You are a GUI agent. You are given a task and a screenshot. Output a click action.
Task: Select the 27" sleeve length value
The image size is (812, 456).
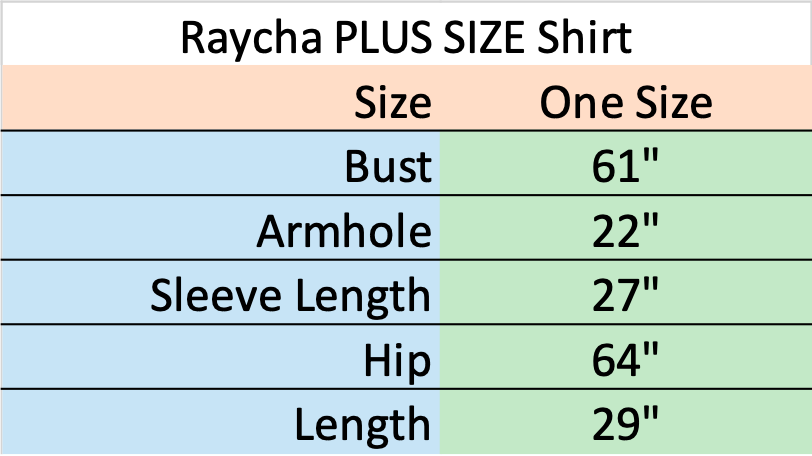(626, 295)
